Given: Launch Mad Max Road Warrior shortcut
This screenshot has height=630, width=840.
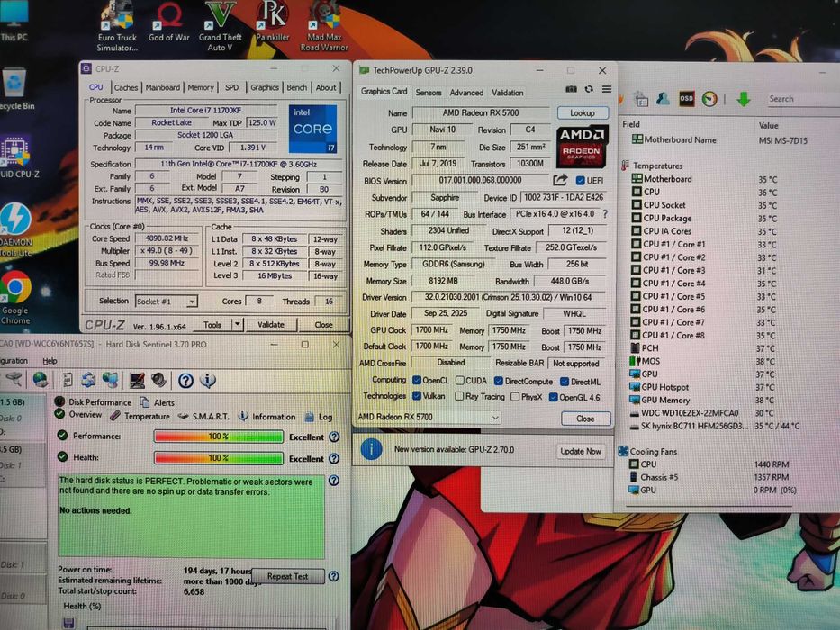Looking at the screenshot, I should tap(324, 27).
